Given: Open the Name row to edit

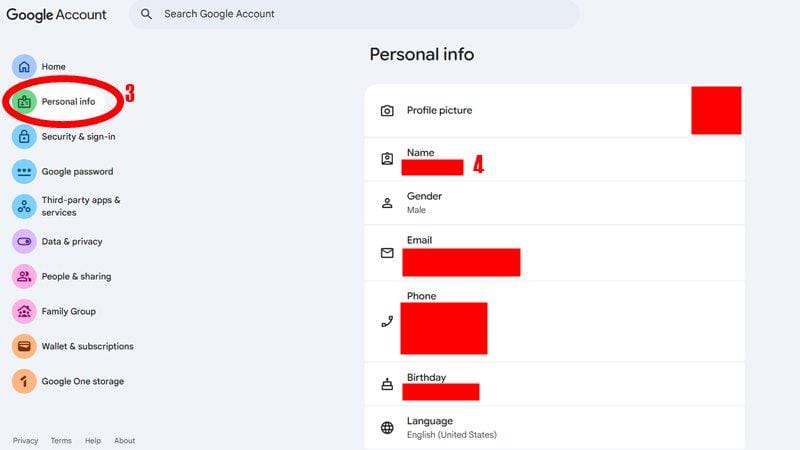Looking at the screenshot, I should (x=555, y=159).
